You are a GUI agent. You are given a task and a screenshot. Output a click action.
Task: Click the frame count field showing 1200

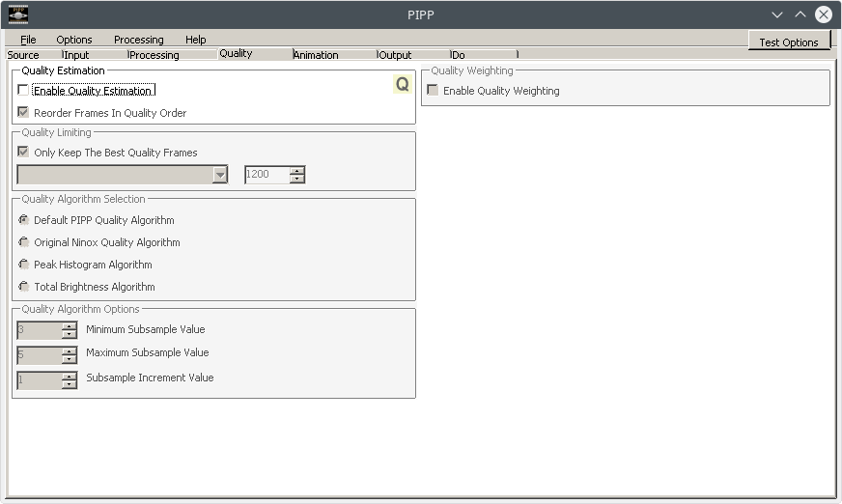tap(267, 175)
